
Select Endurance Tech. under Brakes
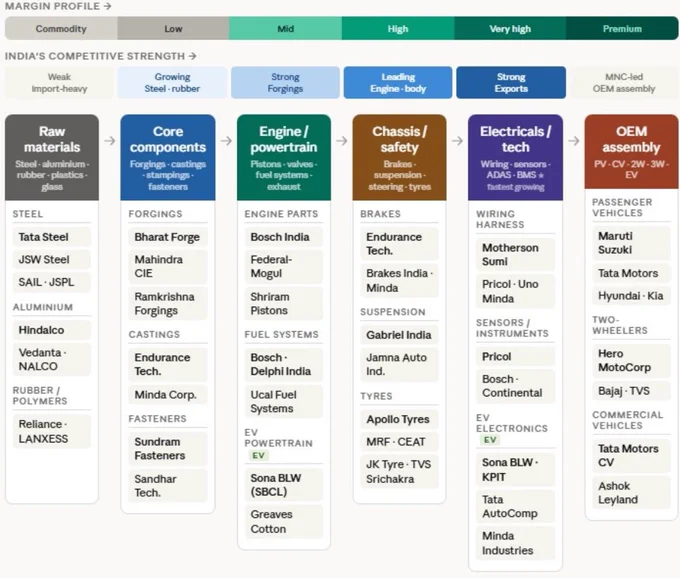pyautogui.click(x=399, y=244)
